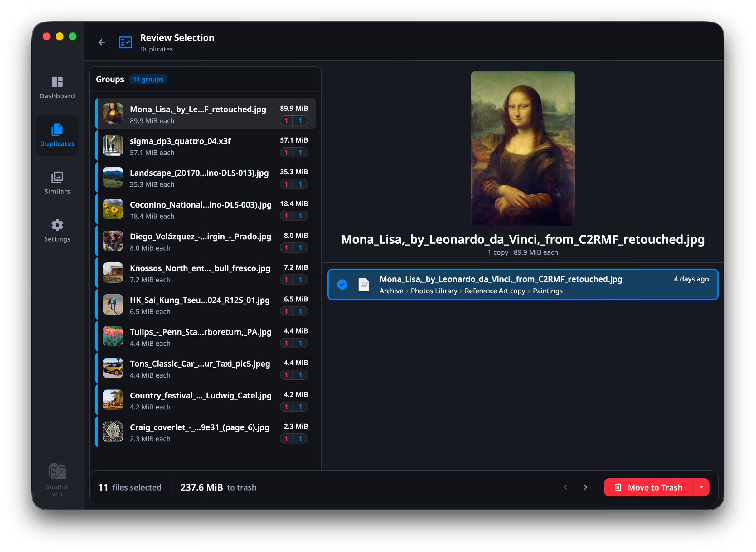Viewport: 756px width, 552px height.
Task: Click the red count for sigma_dp3_quattro group
Action: tap(286, 152)
